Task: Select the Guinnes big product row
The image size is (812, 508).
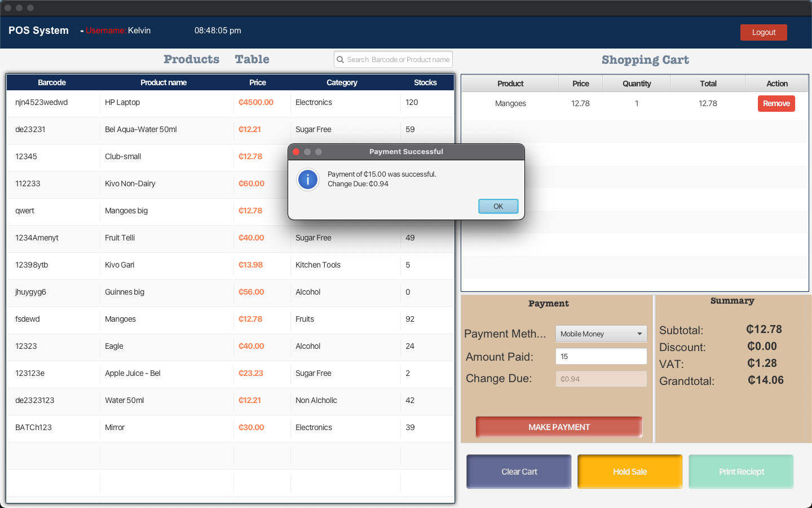Action: click(230, 292)
